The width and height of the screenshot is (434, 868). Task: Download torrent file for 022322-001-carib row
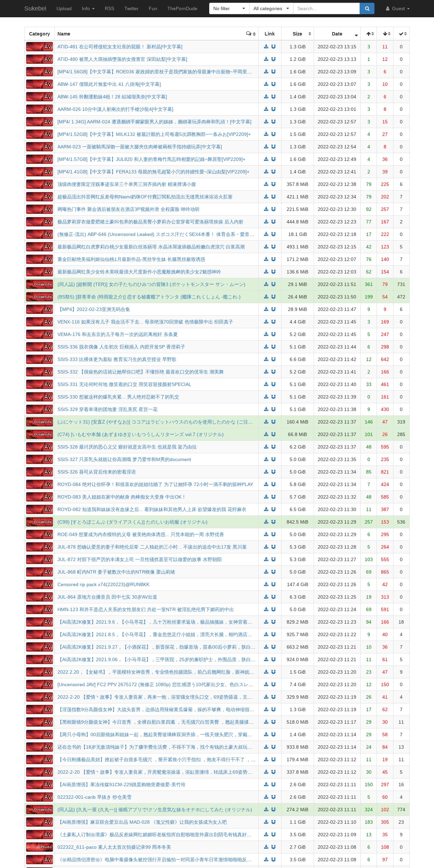[x=266, y=797]
